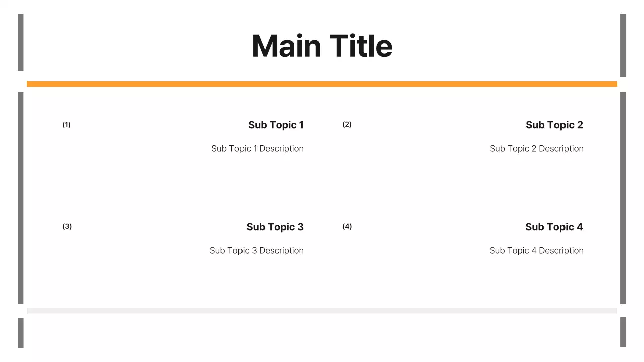Click the gray vertical bar left of title

[x=21, y=42]
